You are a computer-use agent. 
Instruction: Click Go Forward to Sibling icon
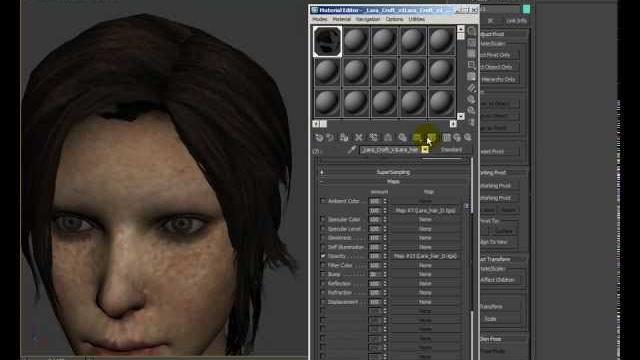(467, 138)
